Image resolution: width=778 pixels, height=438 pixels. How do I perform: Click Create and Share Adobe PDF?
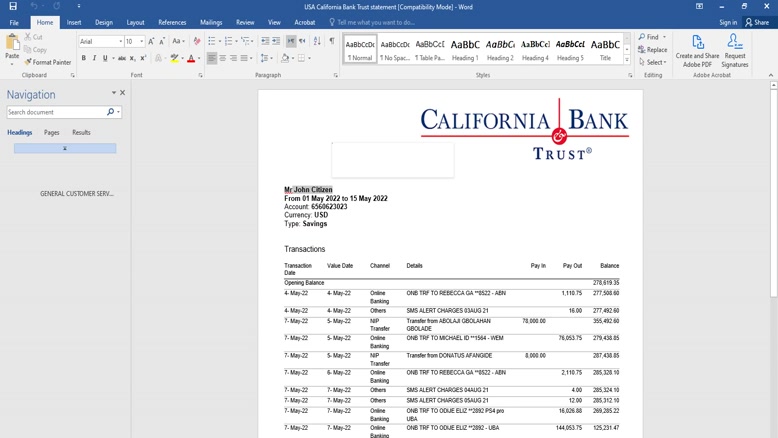(x=697, y=50)
